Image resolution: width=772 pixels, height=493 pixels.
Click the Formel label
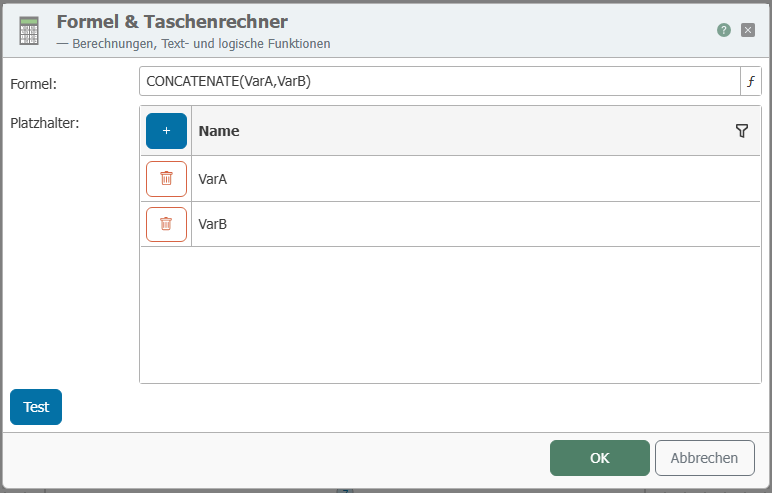click(x=32, y=83)
